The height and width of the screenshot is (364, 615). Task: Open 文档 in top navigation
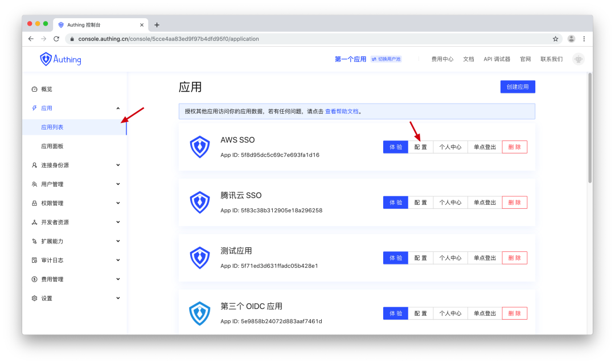(468, 59)
